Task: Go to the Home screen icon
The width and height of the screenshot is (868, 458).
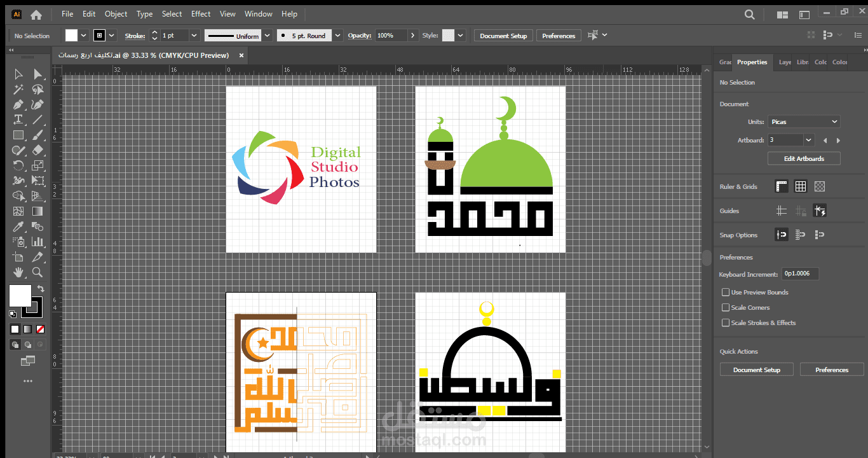Action: pyautogui.click(x=36, y=14)
